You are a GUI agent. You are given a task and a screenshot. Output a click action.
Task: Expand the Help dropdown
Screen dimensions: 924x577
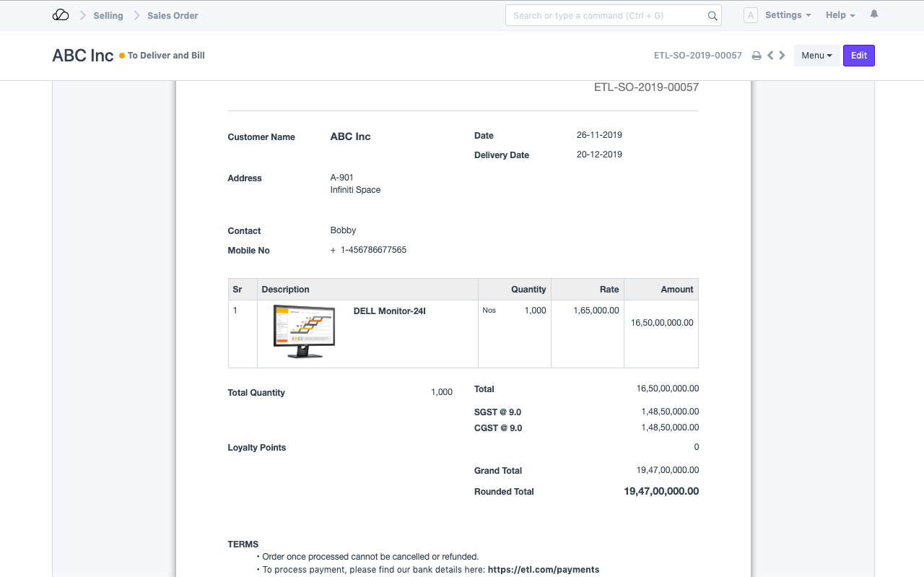[840, 15]
